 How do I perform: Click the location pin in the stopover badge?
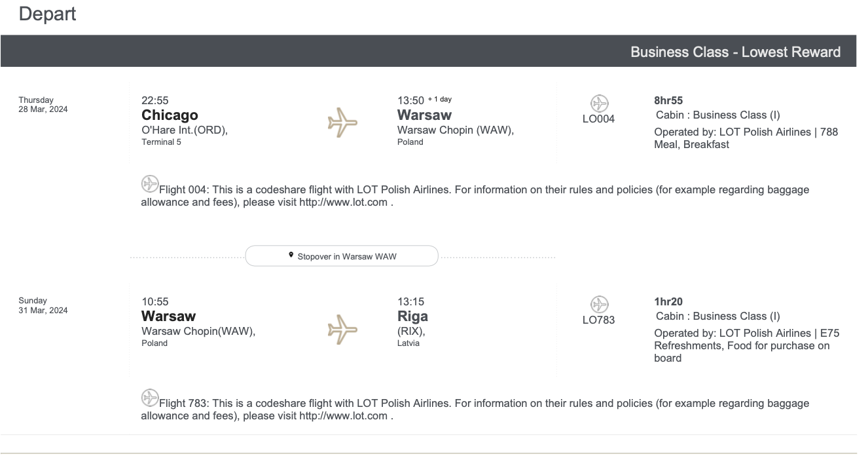point(291,256)
